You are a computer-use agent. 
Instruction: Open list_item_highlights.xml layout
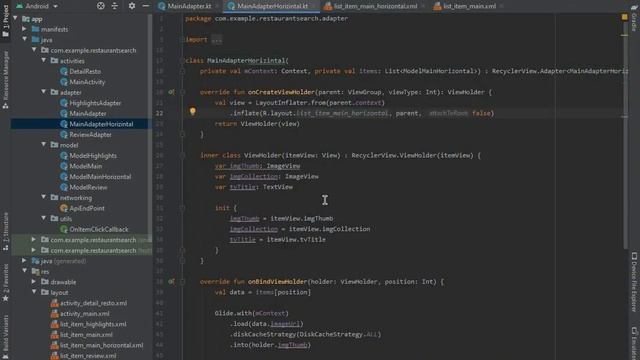(93, 324)
